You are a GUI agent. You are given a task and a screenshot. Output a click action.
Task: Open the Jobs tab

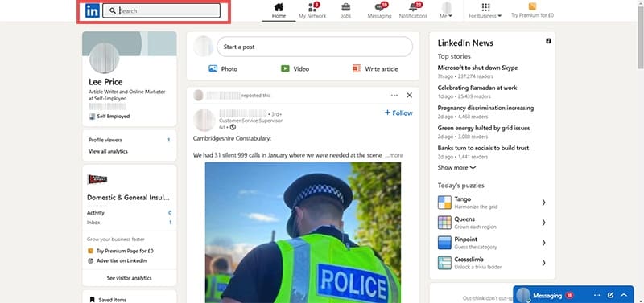[x=346, y=11]
